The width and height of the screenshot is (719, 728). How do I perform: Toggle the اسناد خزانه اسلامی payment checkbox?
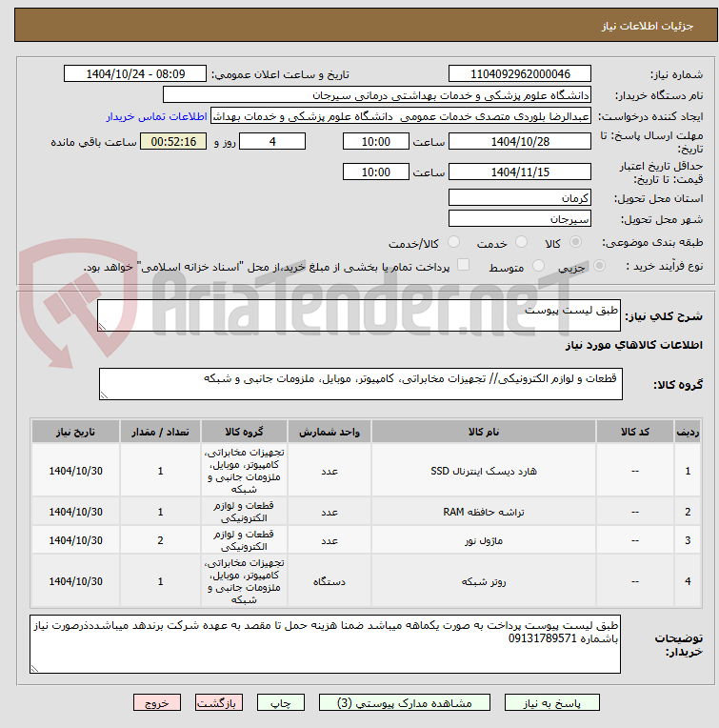[x=463, y=265]
